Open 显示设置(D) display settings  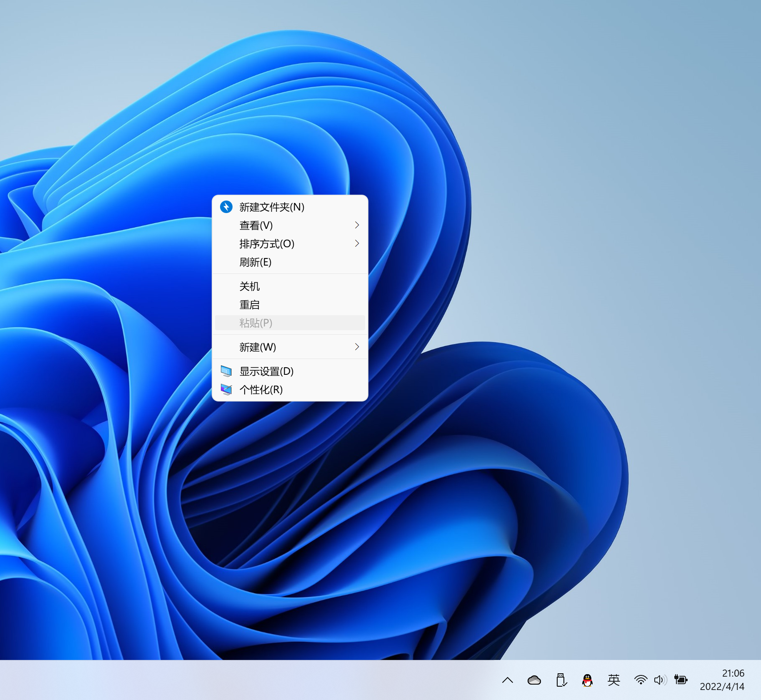click(x=290, y=371)
